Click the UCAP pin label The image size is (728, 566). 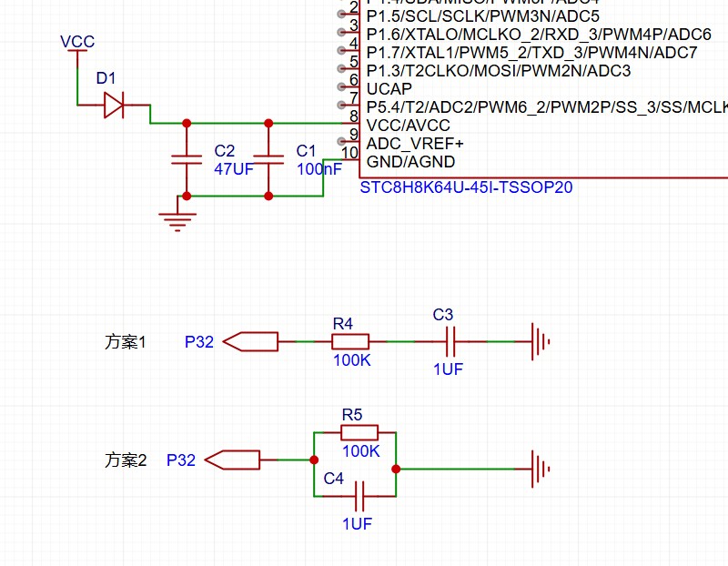point(389,89)
